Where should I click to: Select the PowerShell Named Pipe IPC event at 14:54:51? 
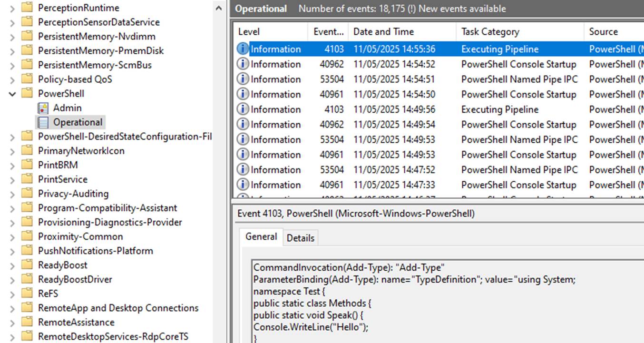pos(439,79)
